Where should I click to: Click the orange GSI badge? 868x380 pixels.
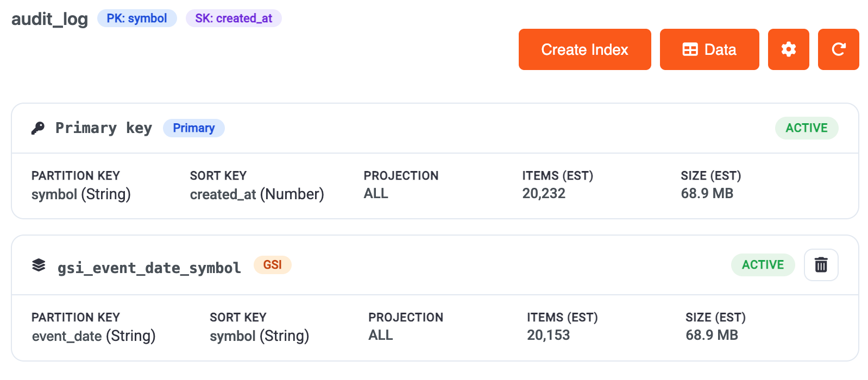click(273, 265)
